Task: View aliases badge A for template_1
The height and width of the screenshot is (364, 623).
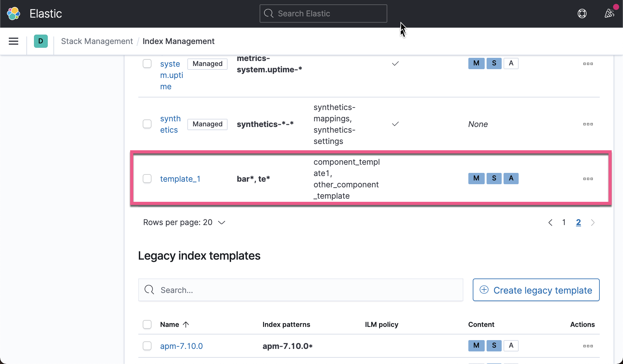Action: click(x=511, y=178)
